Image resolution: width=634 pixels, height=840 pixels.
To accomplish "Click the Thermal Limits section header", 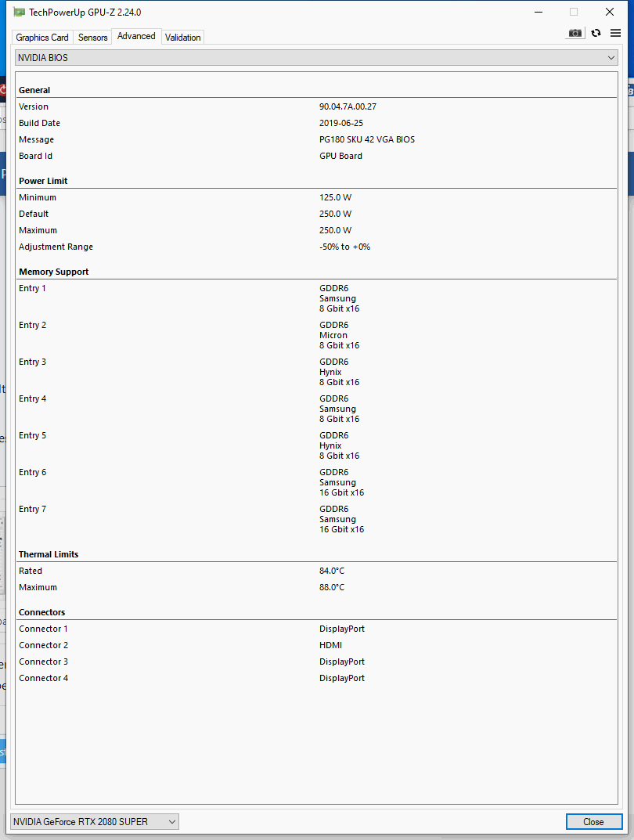I will click(x=49, y=554).
